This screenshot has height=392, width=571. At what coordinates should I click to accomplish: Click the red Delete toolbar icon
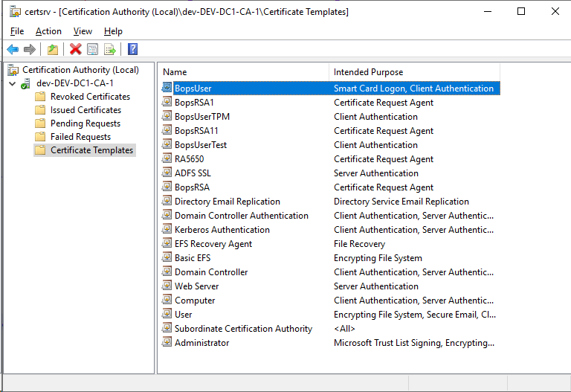point(75,50)
